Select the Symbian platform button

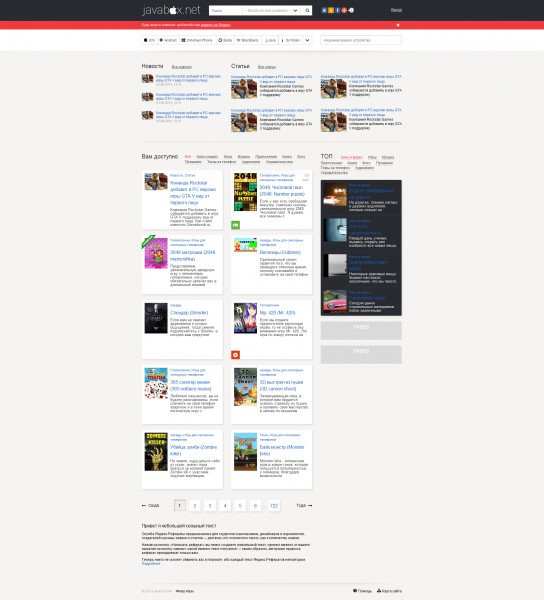click(291, 40)
